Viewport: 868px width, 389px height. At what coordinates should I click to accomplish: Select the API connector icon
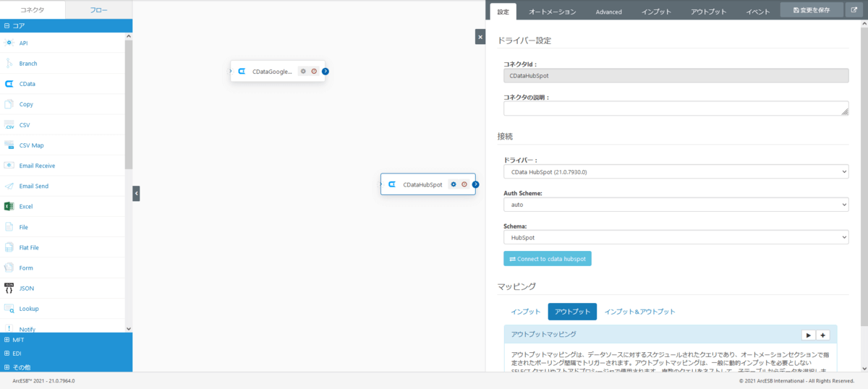[9, 43]
